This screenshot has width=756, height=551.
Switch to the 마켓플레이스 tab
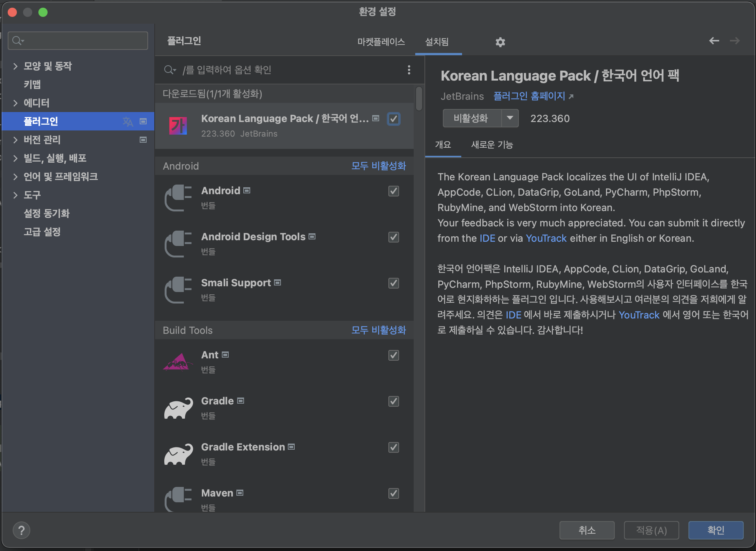(381, 42)
